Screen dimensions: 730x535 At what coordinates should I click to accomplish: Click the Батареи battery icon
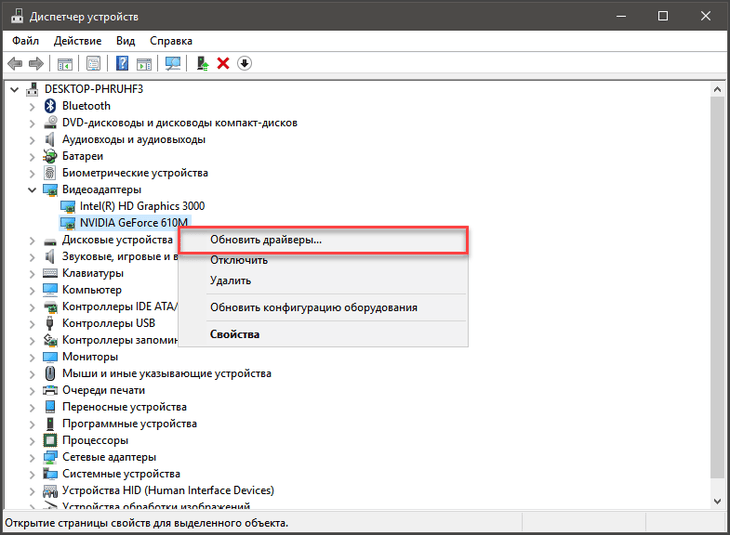point(50,156)
